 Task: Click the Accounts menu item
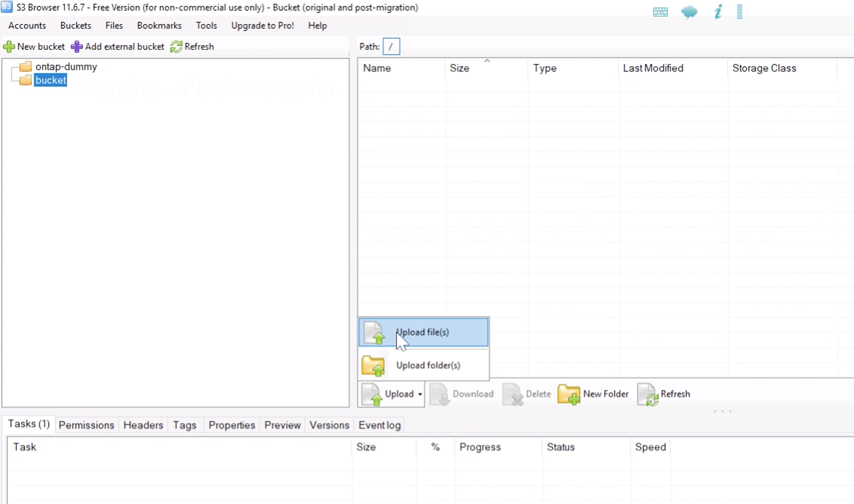click(x=27, y=25)
